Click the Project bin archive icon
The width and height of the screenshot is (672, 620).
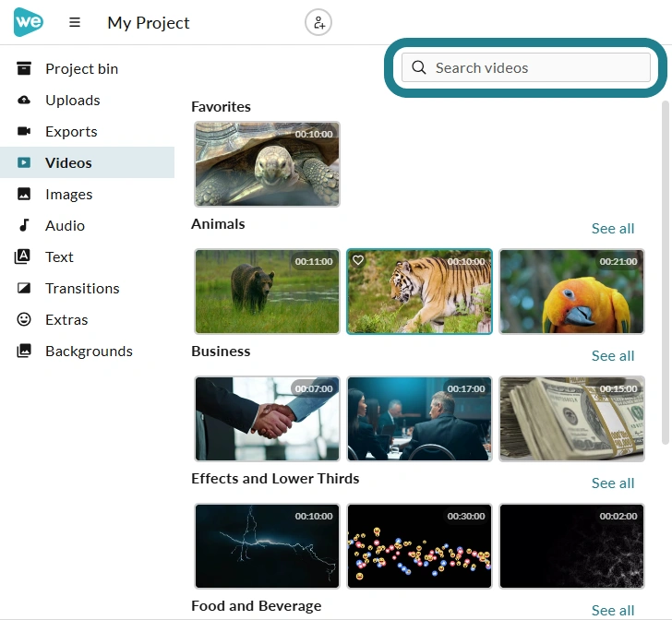pos(24,68)
